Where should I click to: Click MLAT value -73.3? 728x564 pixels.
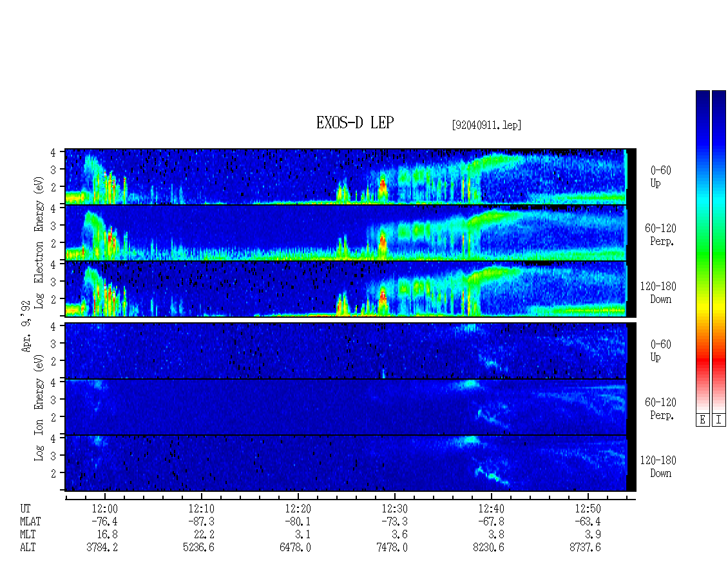tap(394, 521)
